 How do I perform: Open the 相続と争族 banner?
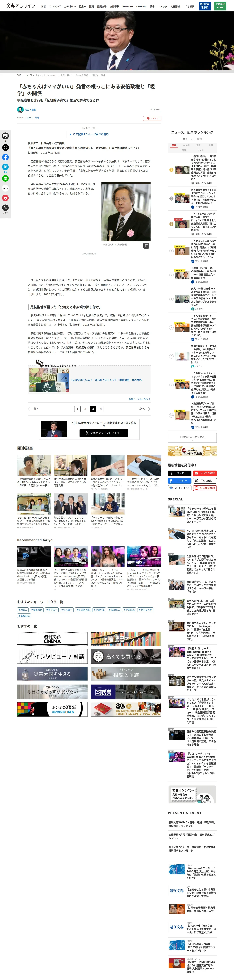pyautogui.click(x=126, y=674)
